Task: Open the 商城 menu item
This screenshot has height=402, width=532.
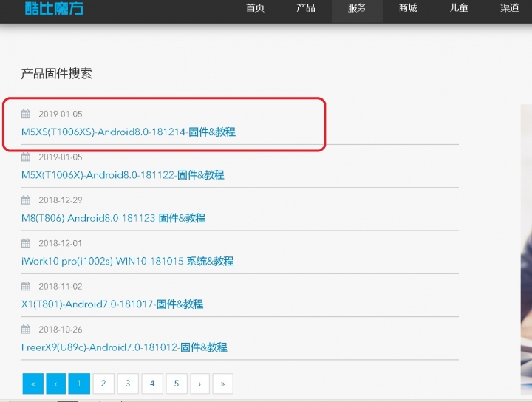Action: (x=408, y=8)
